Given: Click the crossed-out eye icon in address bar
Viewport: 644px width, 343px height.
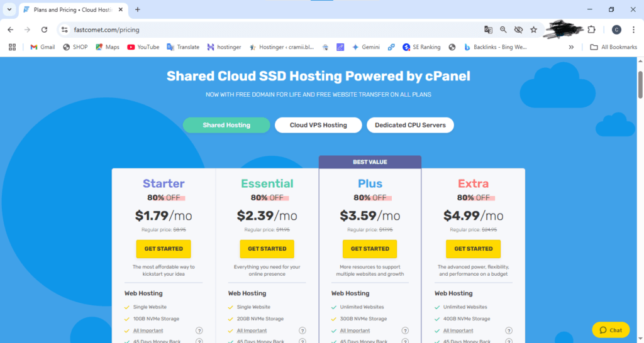Looking at the screenshot, I should click(518, 30).
